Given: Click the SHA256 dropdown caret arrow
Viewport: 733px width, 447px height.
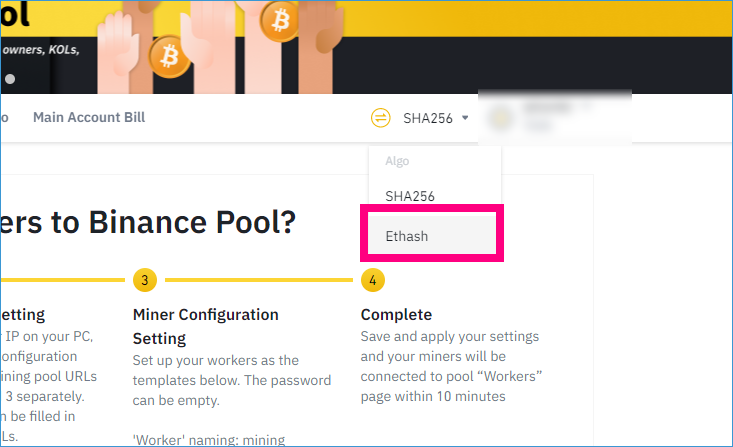Looking at the screenshot, I should pos(465,118).
